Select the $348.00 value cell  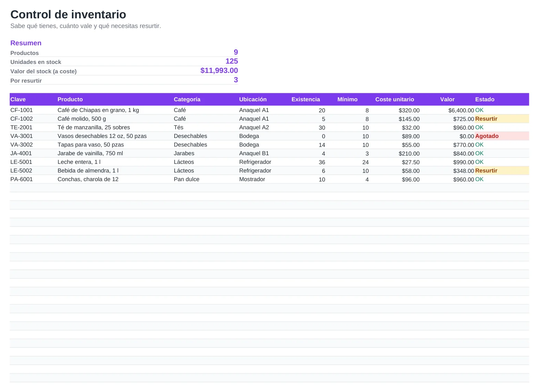[x=464, y=171]
